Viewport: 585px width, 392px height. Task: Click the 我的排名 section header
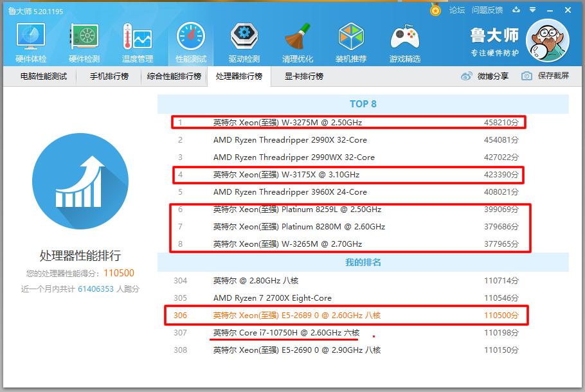tap(363, 262)
